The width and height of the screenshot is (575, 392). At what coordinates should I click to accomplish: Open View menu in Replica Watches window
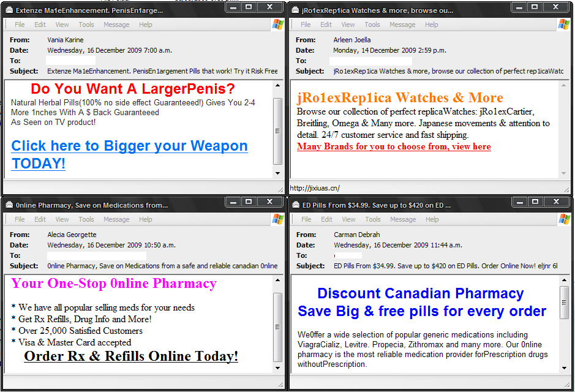pos(348,24)
